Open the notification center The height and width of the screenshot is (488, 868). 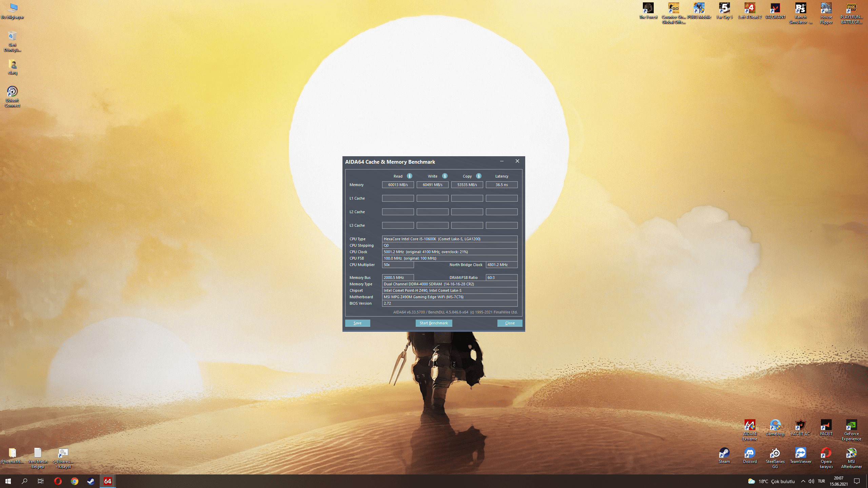tap(857, 481)
